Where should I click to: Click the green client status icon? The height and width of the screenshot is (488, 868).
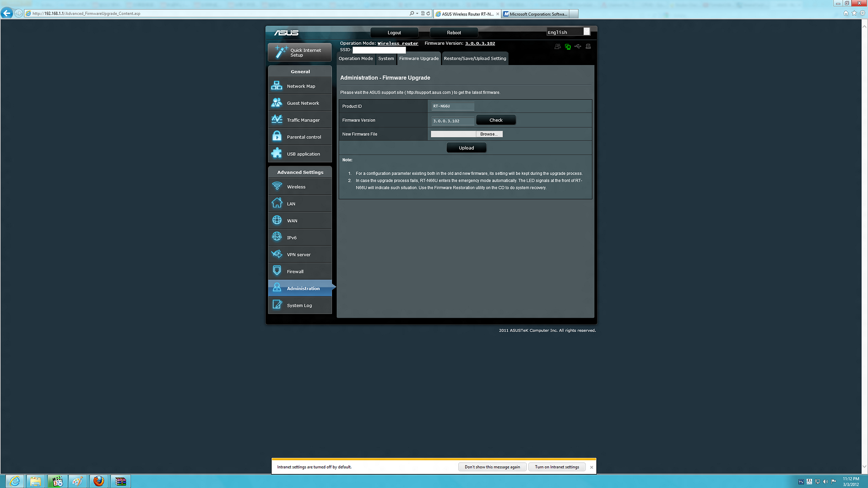click(568, 47)
